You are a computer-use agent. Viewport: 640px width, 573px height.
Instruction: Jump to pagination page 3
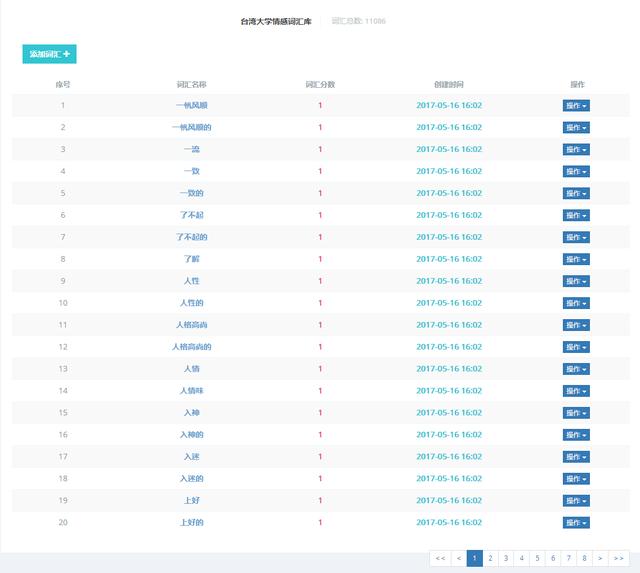tap(506, 558)
